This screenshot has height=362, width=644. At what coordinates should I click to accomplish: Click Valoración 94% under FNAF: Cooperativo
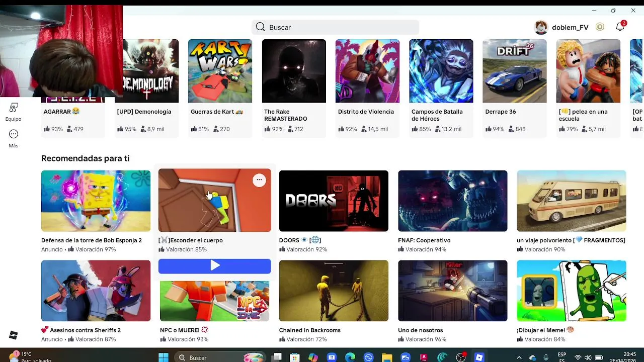[422, 249]
